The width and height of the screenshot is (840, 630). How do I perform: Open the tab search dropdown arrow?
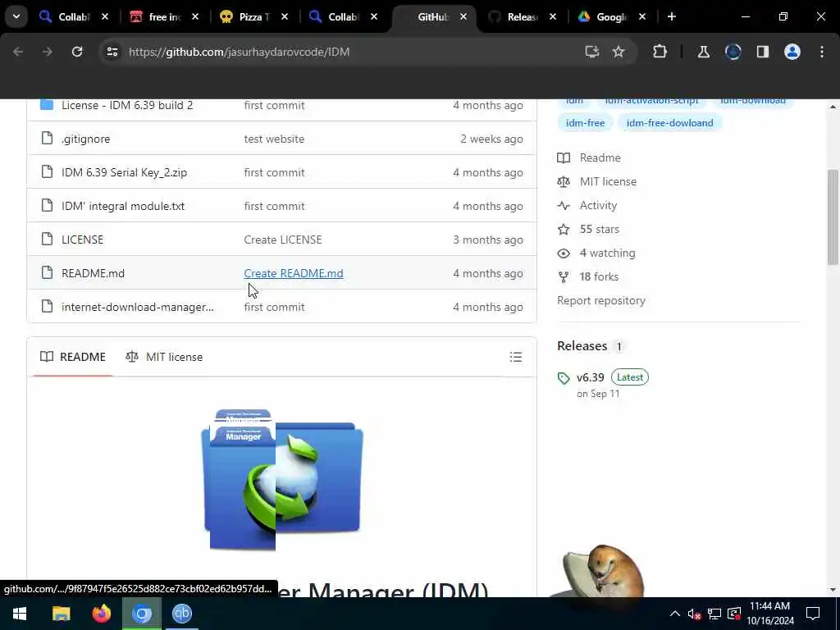click(x=16, y=16)
